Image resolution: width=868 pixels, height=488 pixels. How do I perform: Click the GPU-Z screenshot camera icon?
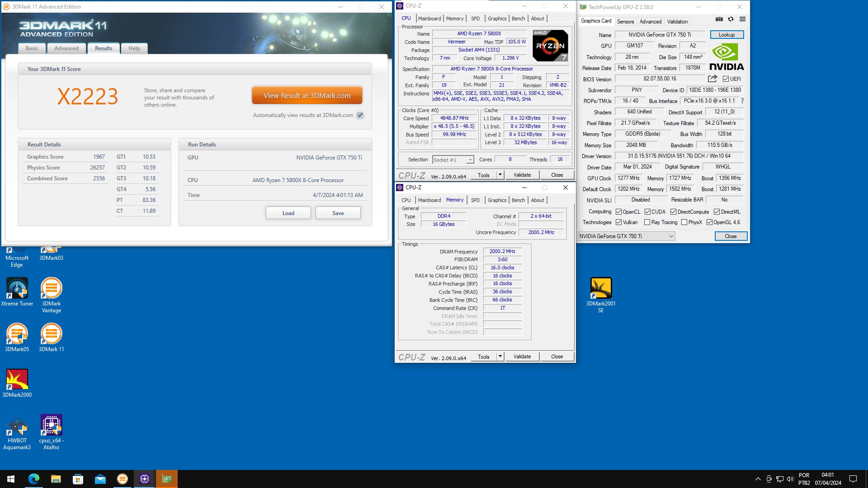click(719, 19)
